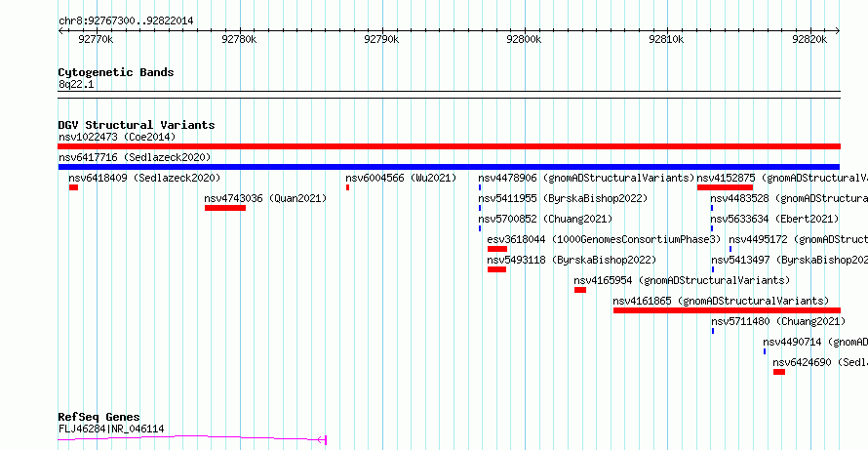Click blue marker under nsv5711480

pyautogui.click(x=713, y=331)
